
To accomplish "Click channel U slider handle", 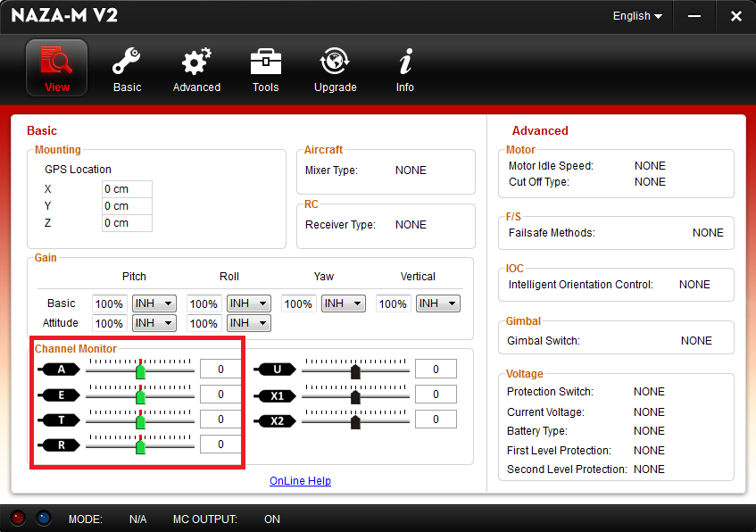I will 355,370.
